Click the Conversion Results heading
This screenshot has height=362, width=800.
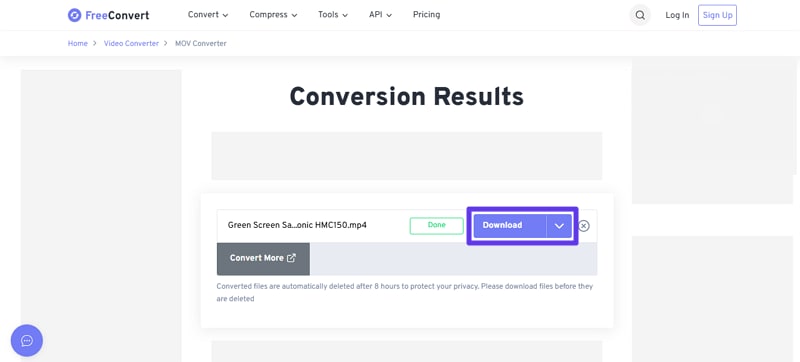click(x=407, y=96)
